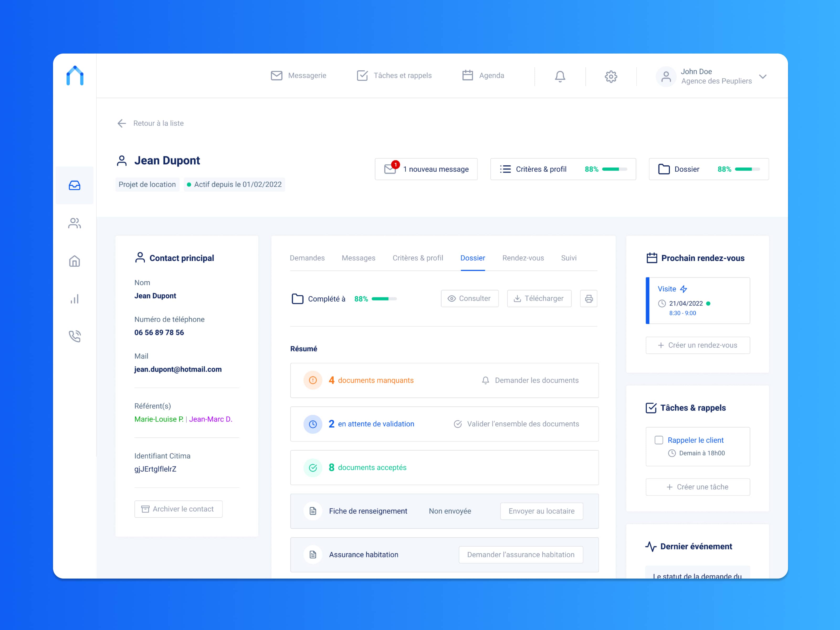Open Messagerie in the top navigation
Viewport: 840px width, 630px height.
pyautogui.click(x=298, y=76)
